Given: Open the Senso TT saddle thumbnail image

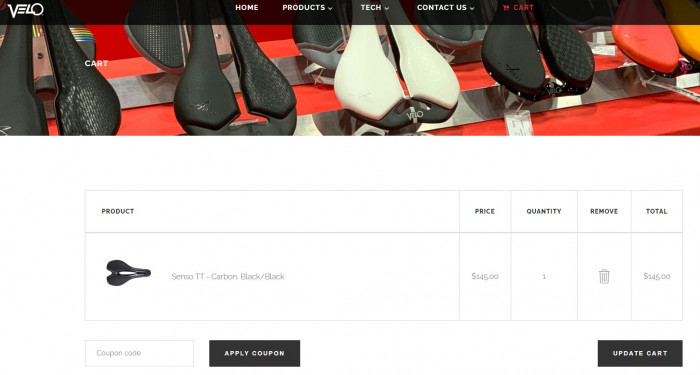Looking at the screenshot, I should coord(129,272).
